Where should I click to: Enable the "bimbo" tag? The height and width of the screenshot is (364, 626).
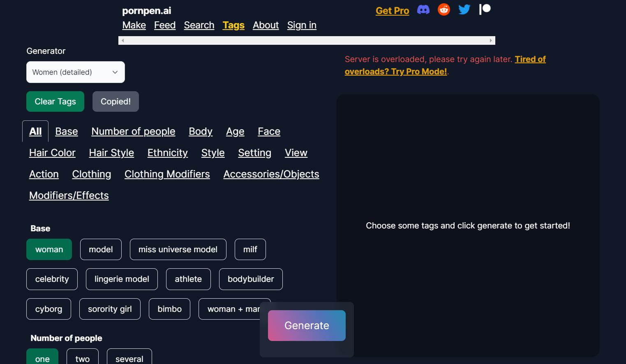[170, 309]
